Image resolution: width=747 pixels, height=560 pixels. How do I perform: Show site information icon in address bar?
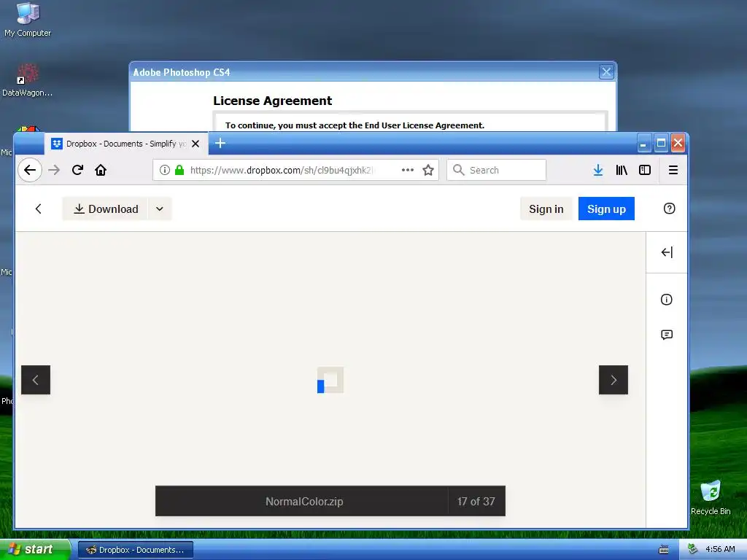coord(165,170)
